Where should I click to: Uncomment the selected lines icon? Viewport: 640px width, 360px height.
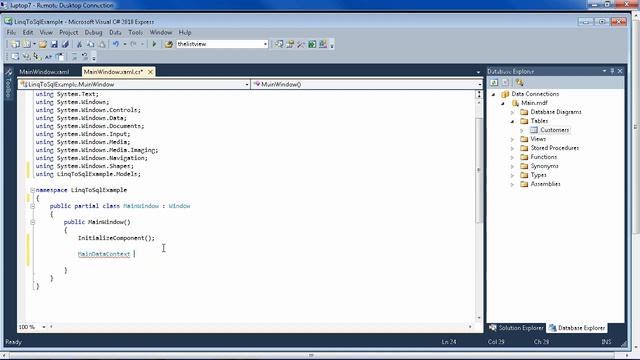[x=84, y=56]
